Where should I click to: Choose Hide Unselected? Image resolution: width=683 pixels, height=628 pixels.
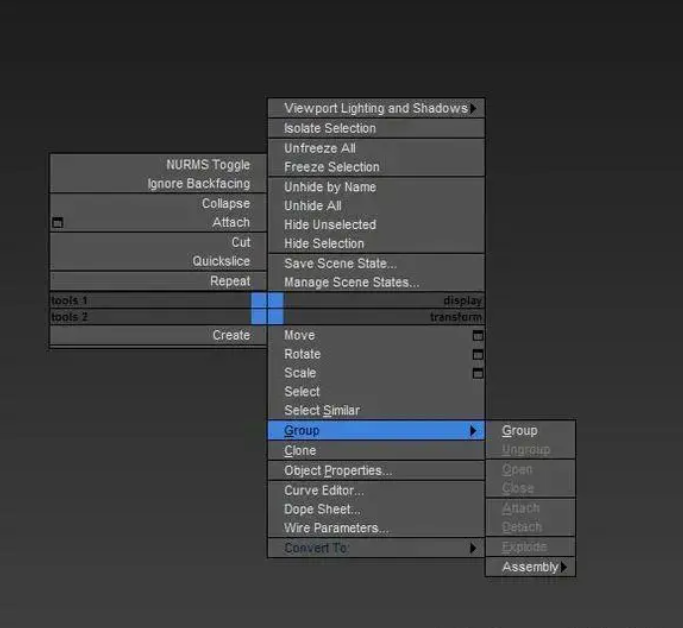click(x=330, y=225)
